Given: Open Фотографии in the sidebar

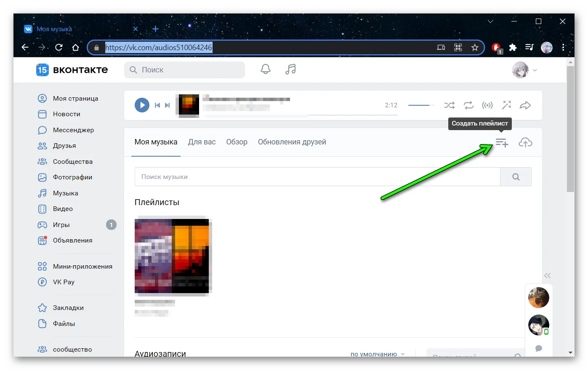Looking at the screenshot, I should pyautogui.click(x=72, y=177).
